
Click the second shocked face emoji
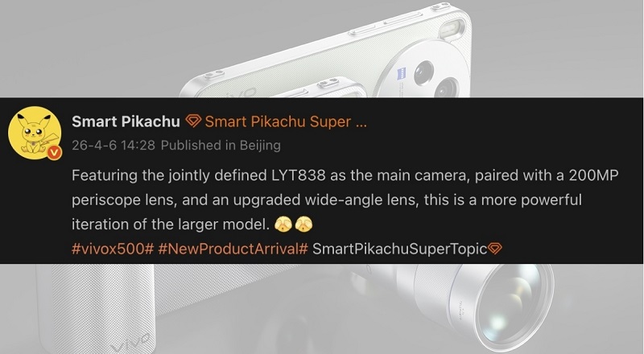(303, 224)
